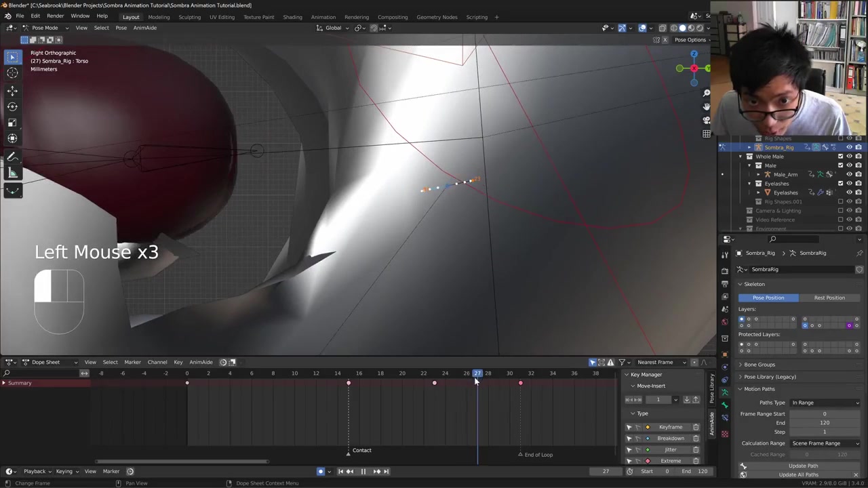Click the Update Path button

(x=803, y=466)
